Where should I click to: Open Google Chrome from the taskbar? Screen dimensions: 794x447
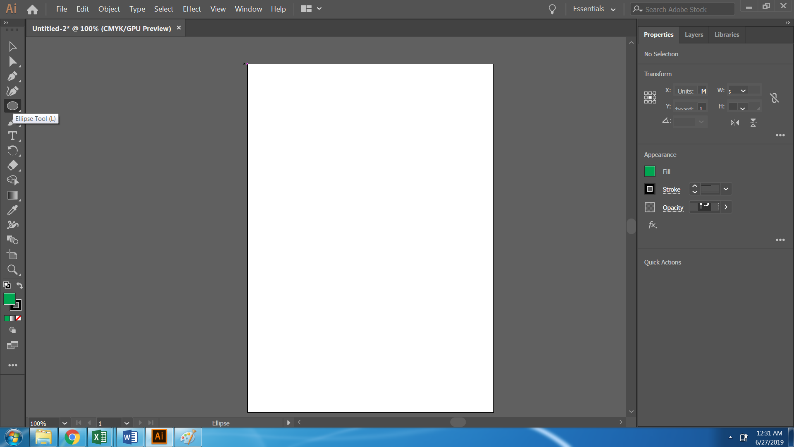pos(72,437)
